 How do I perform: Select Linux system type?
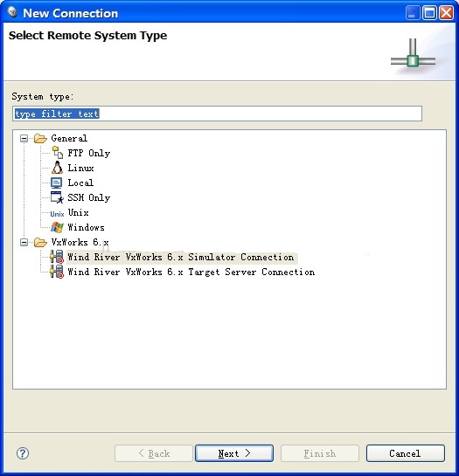[x=80, y=168]
